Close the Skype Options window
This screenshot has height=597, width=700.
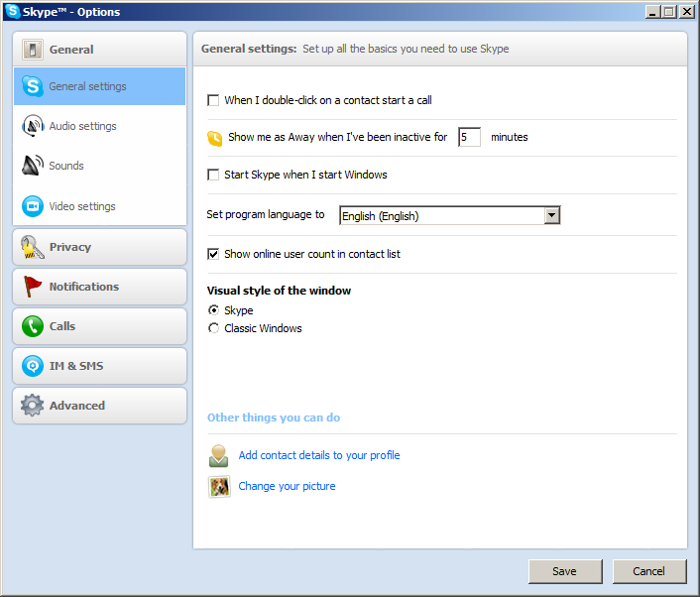point(686,12)
